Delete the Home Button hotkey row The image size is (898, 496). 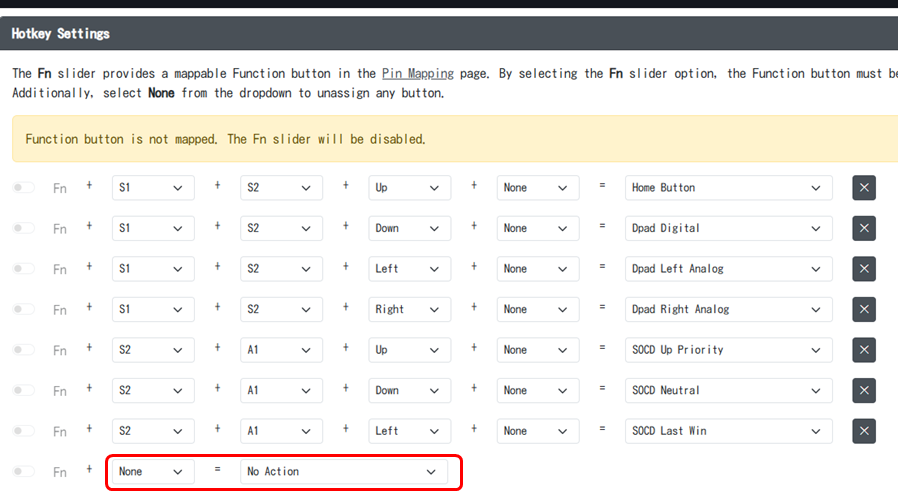click(x=864, y=188)
